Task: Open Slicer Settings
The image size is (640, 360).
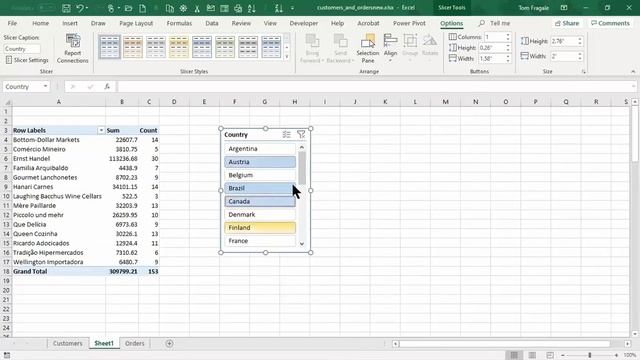Action: [27, 60]
